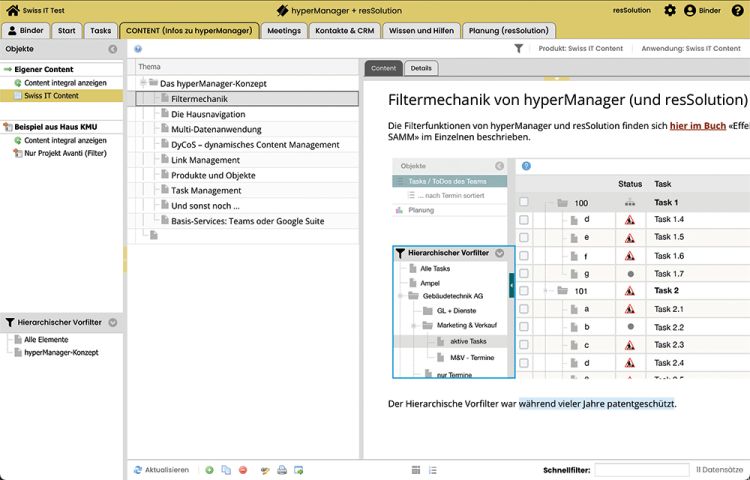Collapse the Das hyperManager-Konzept tree node
Viewport: 750px width, 480px height.
click(x=143, y=83)
